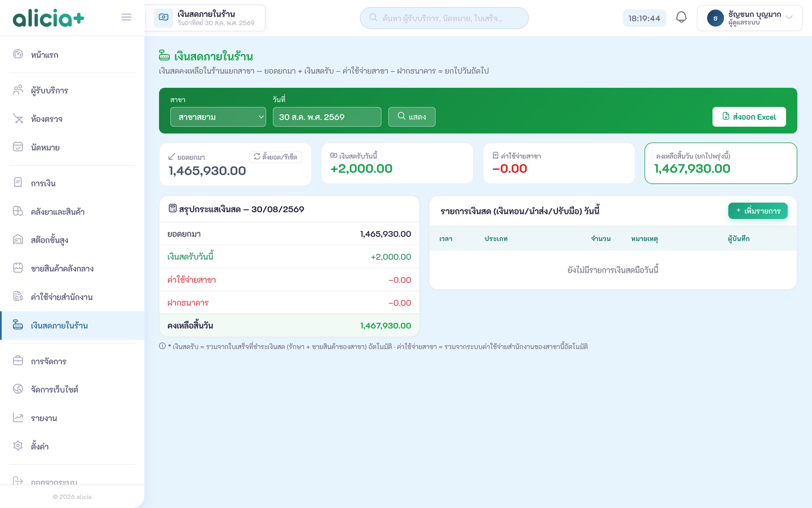
Task: Open the สาขาสยาม branch dropdown
Action: pos(218,117)
